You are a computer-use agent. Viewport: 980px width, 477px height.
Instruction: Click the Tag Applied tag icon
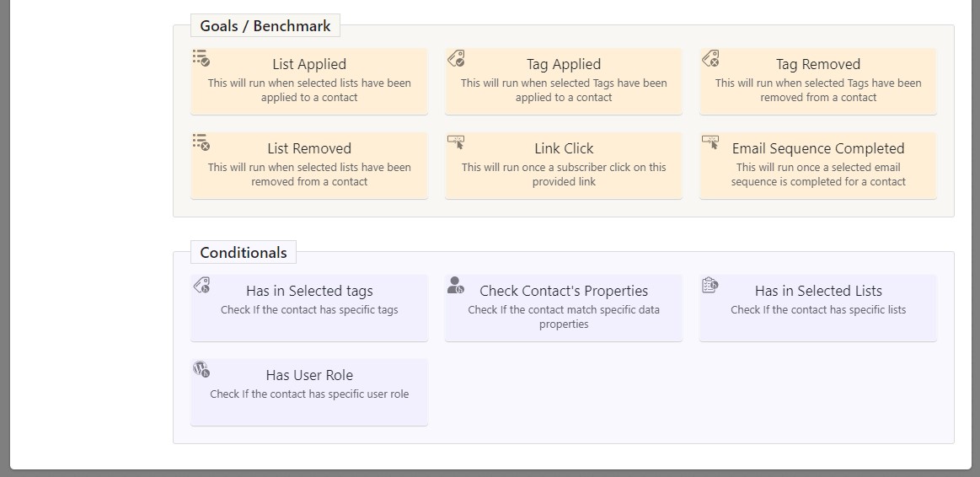456,58
